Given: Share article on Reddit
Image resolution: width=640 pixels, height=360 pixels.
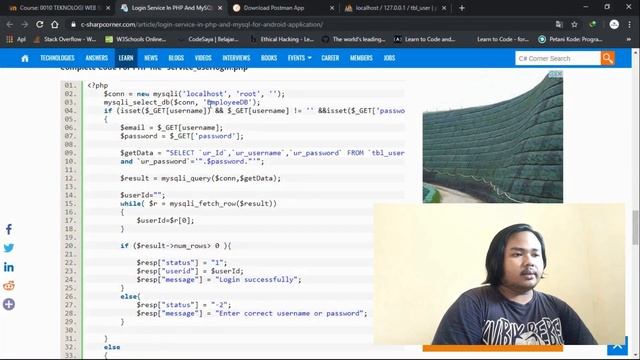Looking at the screenshot, I should point(9,286).
